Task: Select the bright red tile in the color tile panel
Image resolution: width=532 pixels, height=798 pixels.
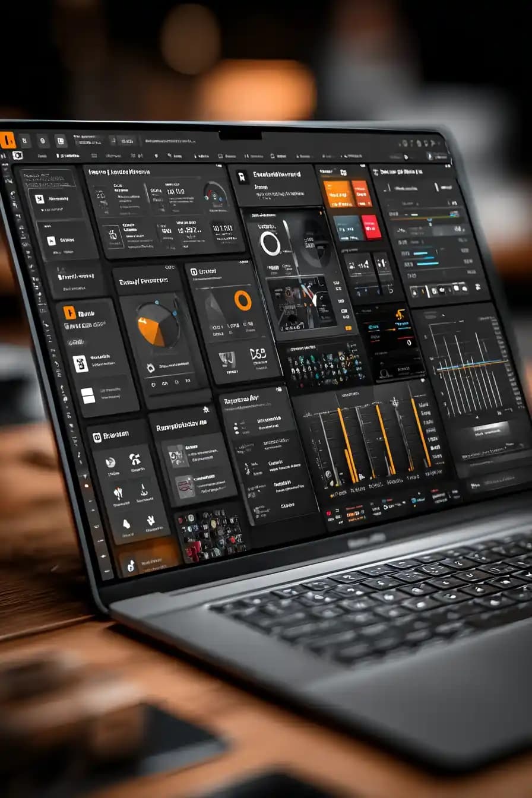Action: (x=372, y=226)
